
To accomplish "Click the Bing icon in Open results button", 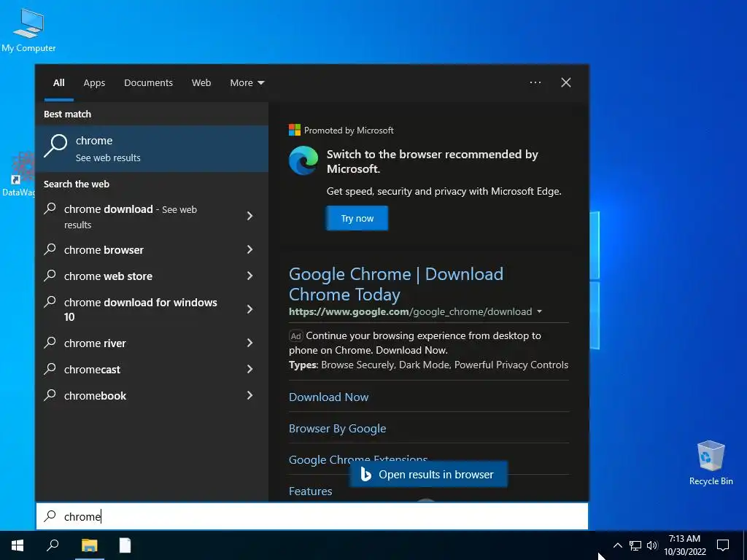I will 366,474.
